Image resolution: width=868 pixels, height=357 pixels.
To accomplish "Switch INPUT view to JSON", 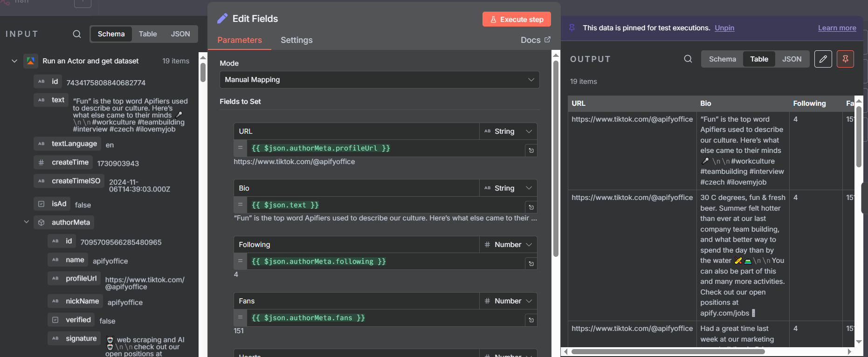I will coord(180,34).
